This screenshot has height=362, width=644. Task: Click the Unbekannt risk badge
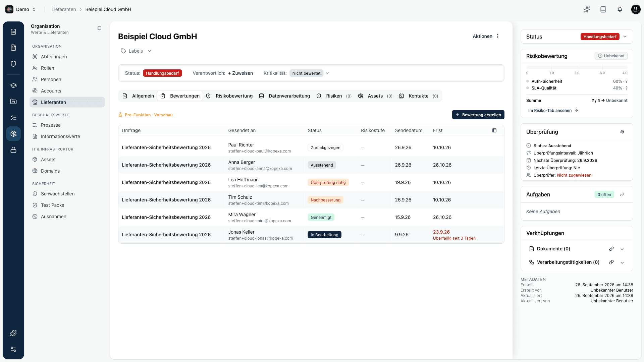pos(611,56)
